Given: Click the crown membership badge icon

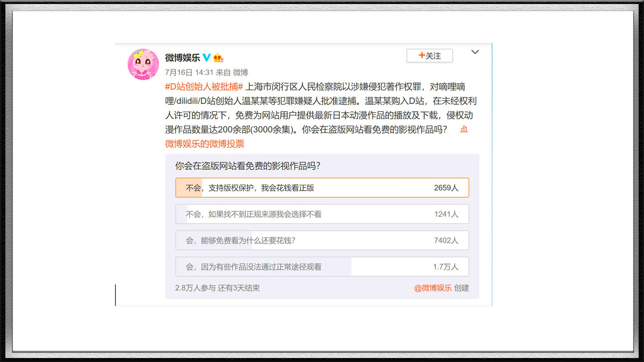Looking at the screenshot, I should (x=218, y=58).
